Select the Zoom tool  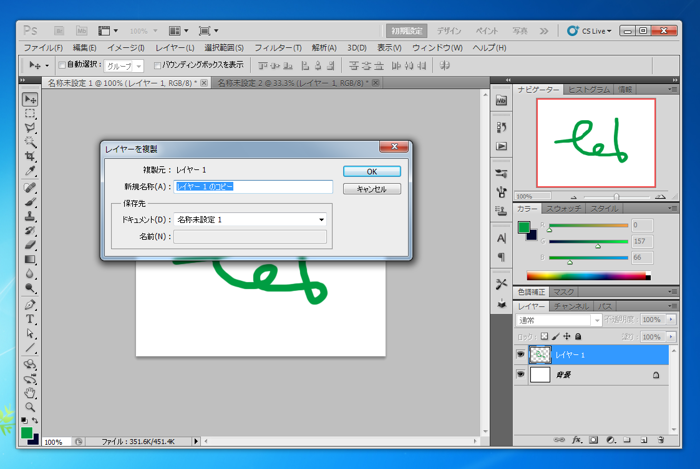tap(30, 407)
